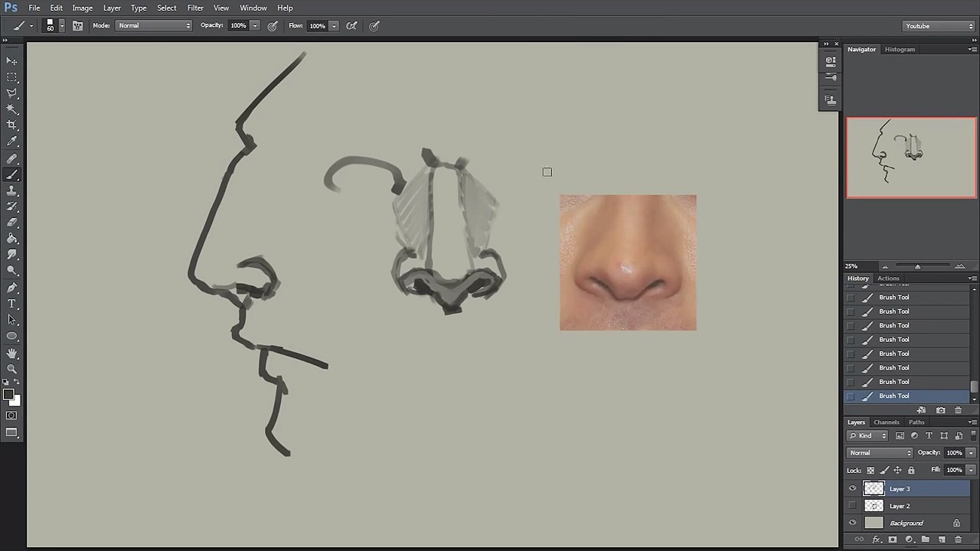Select the Pen tool
Screen dimensions: 980x551
(x=12, y=289)
